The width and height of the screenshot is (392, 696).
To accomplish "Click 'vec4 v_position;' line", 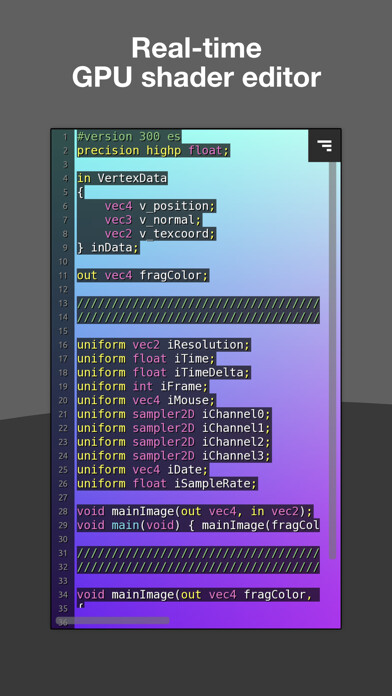I will tap(160, 206).
